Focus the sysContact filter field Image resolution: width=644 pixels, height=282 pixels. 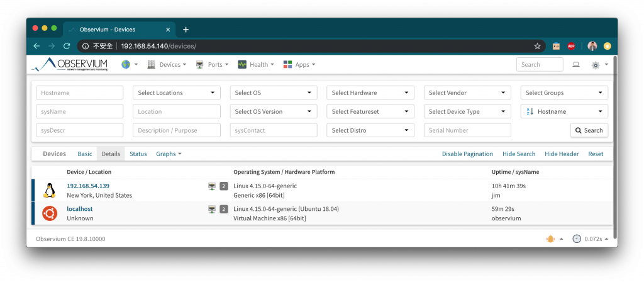click(274, 130)
